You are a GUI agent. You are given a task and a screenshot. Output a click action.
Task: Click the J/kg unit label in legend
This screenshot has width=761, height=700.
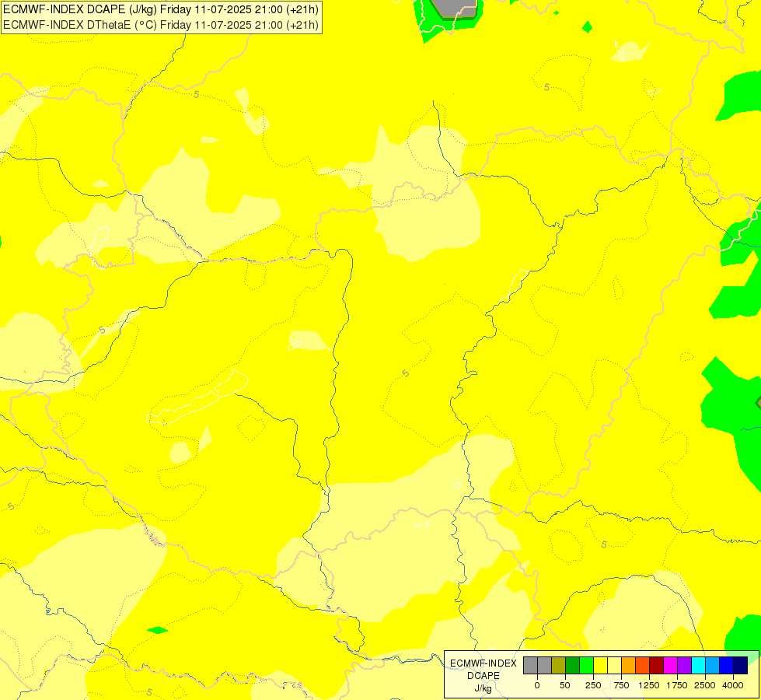click(x=483, y=688)
